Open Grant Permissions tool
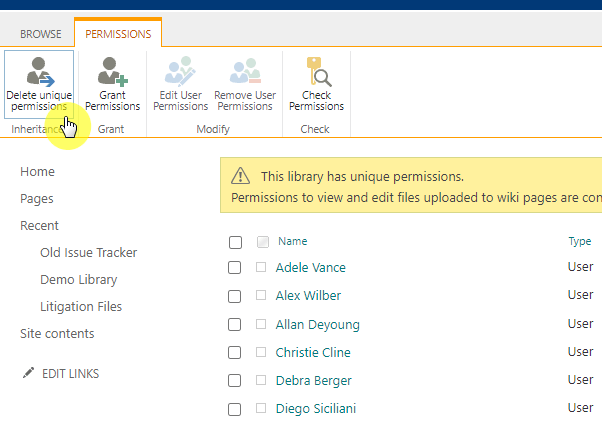Image resolution: width=602 pixels, height=430 pixels. pos(112,84)
